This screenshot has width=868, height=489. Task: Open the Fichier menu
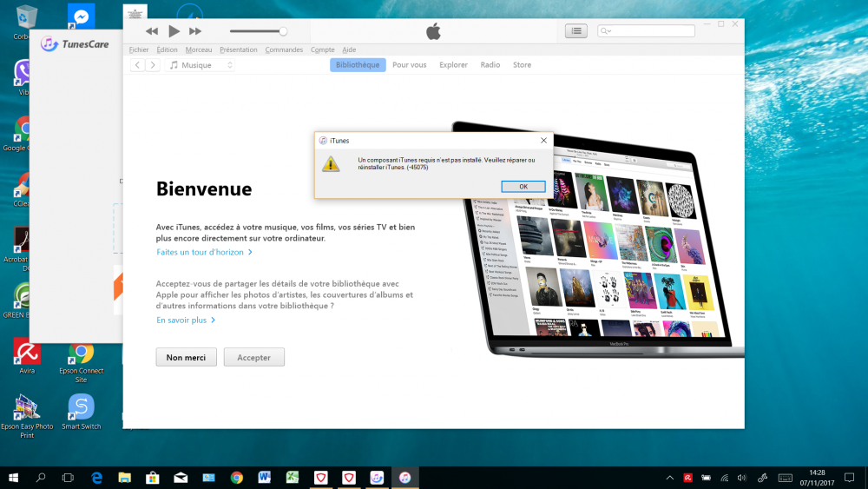[139, 50]
